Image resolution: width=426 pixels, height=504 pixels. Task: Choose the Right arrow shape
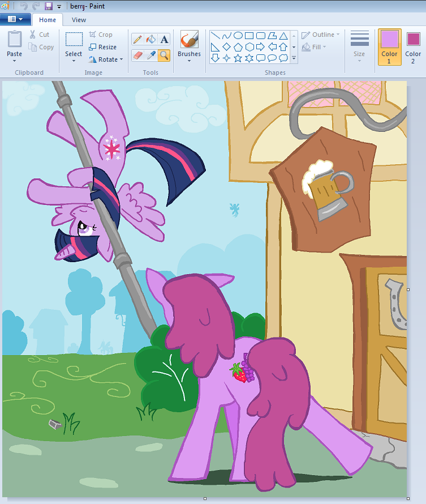(261, 47)
